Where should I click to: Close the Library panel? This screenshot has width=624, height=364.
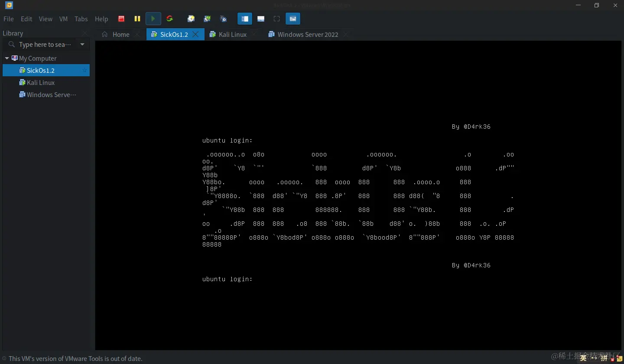click(85, 33)
